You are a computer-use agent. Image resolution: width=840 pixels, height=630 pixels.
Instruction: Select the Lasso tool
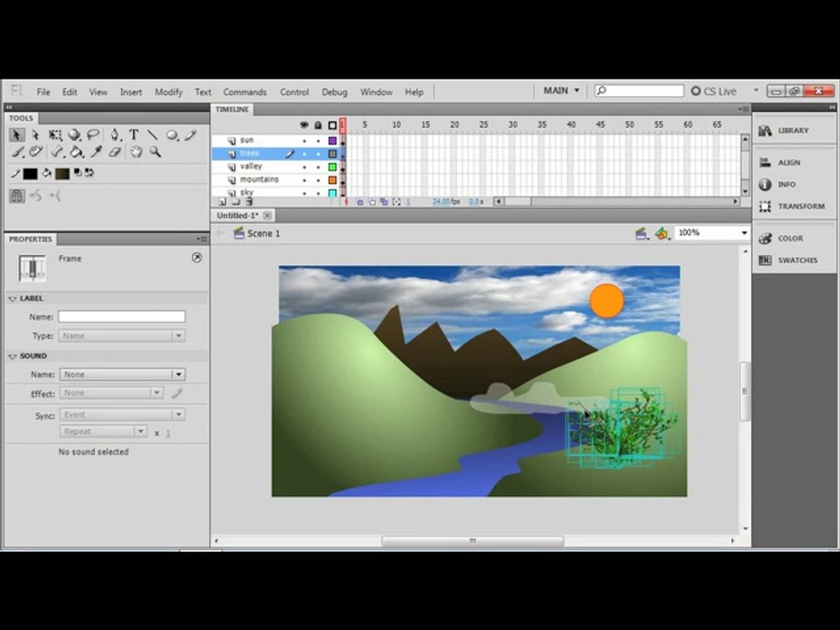94,135
